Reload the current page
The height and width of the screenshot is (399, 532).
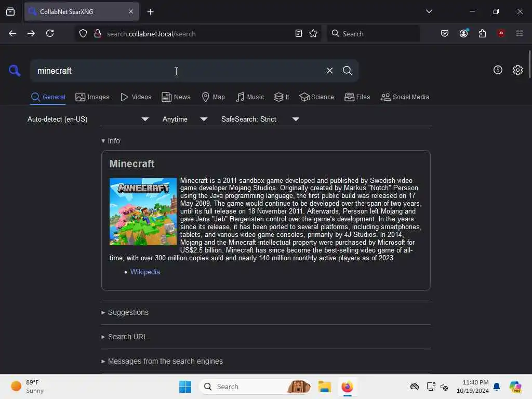point(50,34)
